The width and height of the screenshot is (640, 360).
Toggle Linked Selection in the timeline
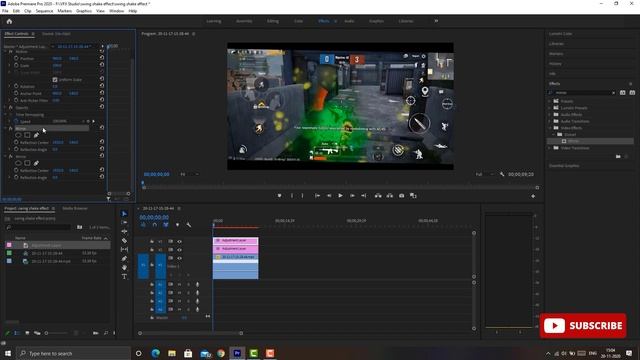166,225
